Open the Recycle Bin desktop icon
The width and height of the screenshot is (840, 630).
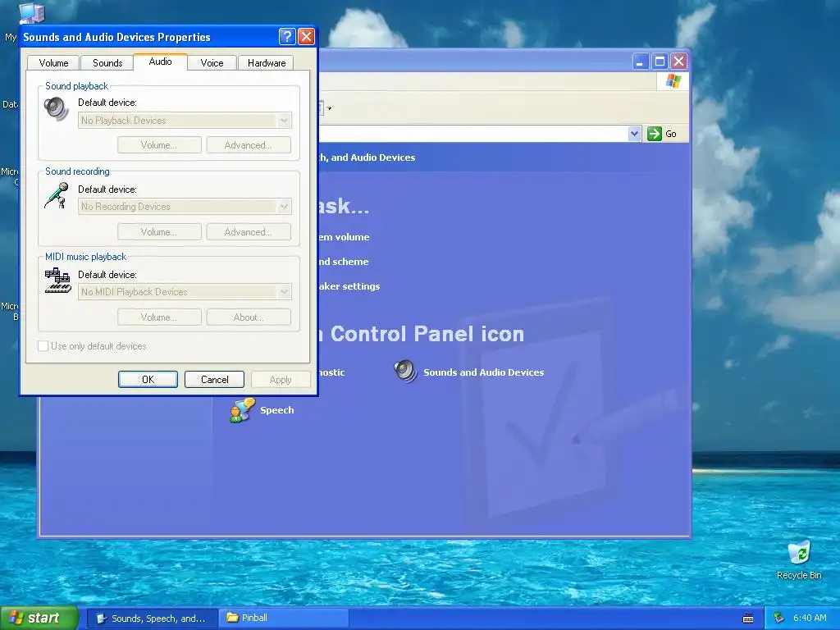click(799, 559)
